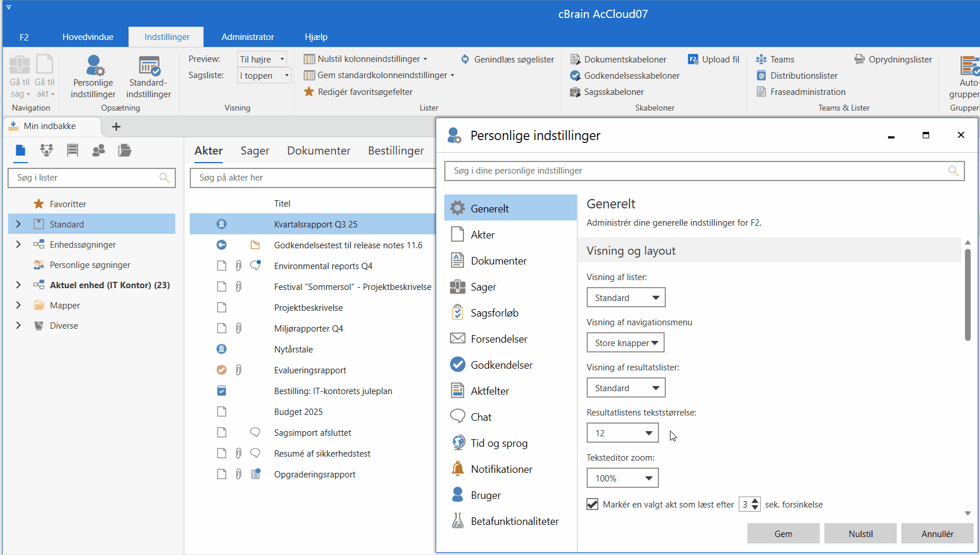The image size is (980, 555).
Task: Click the Nulstil button
Action: pos(860,534)
